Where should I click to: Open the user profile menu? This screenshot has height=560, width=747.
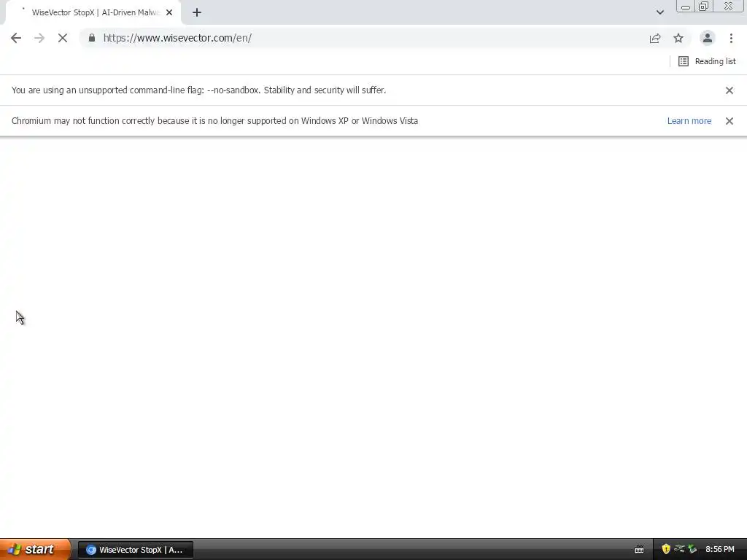click(x=708, y=38)
